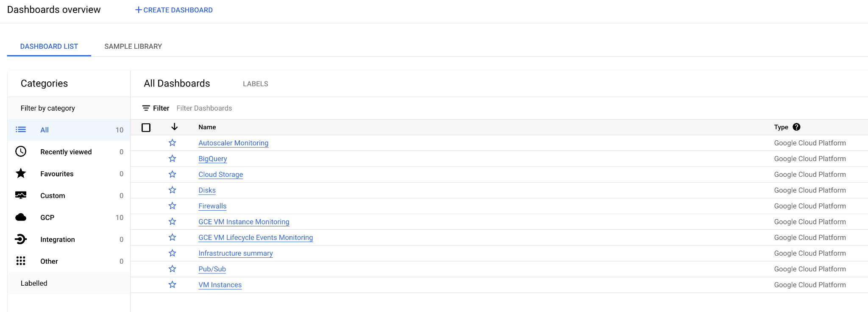Click the Other category grid icon
Viewport: 868px width, 312px height.
[21, 261]
